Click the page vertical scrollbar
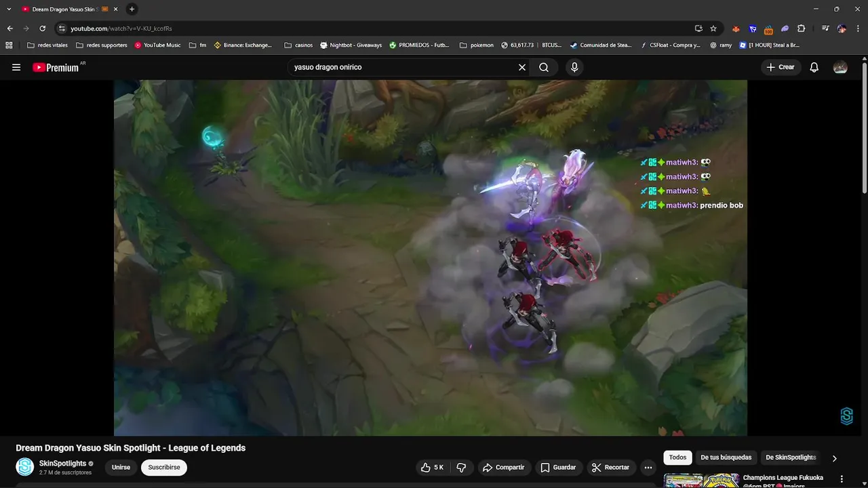Viewport: 868px width, 488px height. pyautogui.click(x=865, y=129)
